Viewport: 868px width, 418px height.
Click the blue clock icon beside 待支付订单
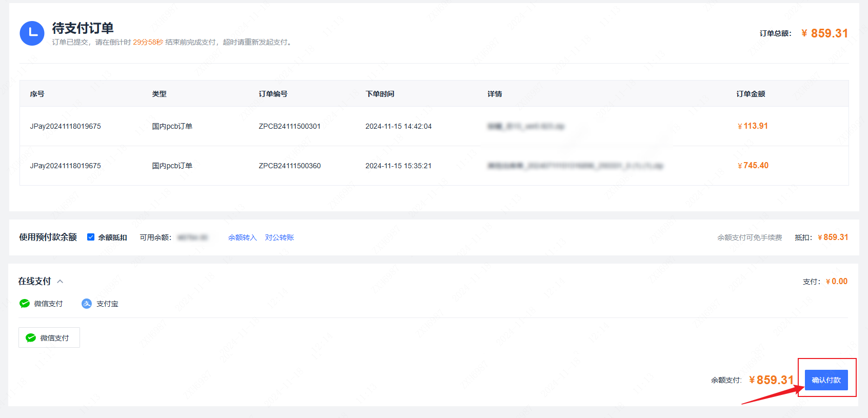pyautogui.click(x=32, y=33)
